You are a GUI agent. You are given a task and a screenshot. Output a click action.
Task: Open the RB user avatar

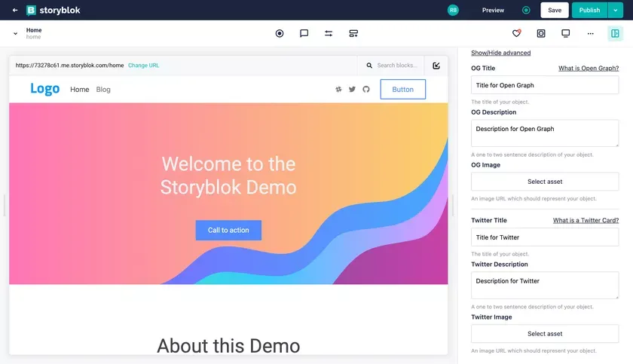(453, 10)
